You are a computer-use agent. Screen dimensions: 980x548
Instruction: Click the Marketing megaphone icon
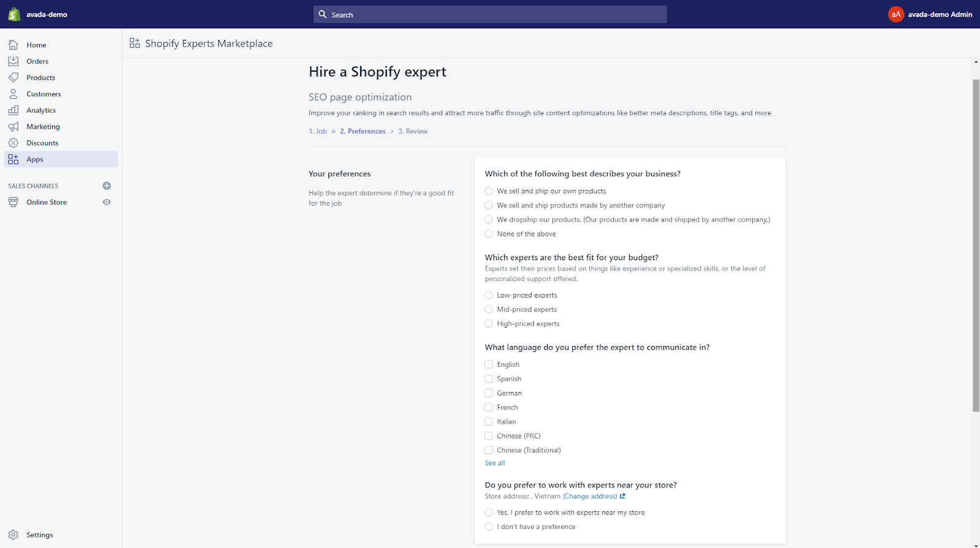coord(13,127)
